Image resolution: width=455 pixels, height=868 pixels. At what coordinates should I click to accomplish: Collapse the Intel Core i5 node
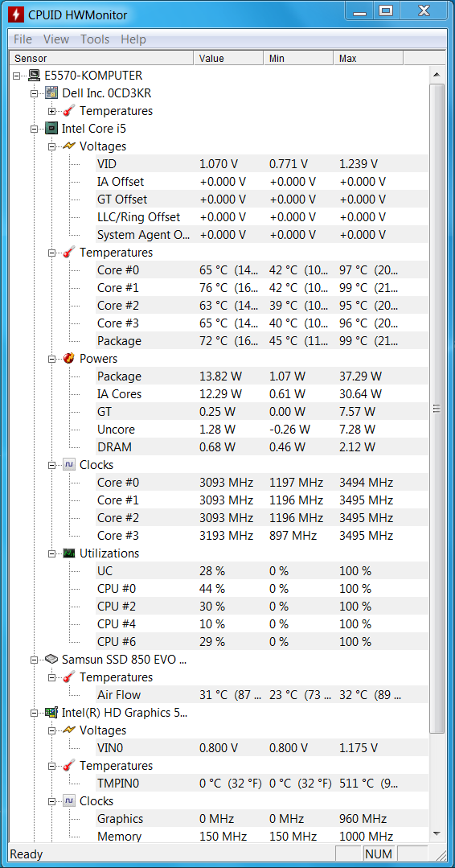coord(35,129)
